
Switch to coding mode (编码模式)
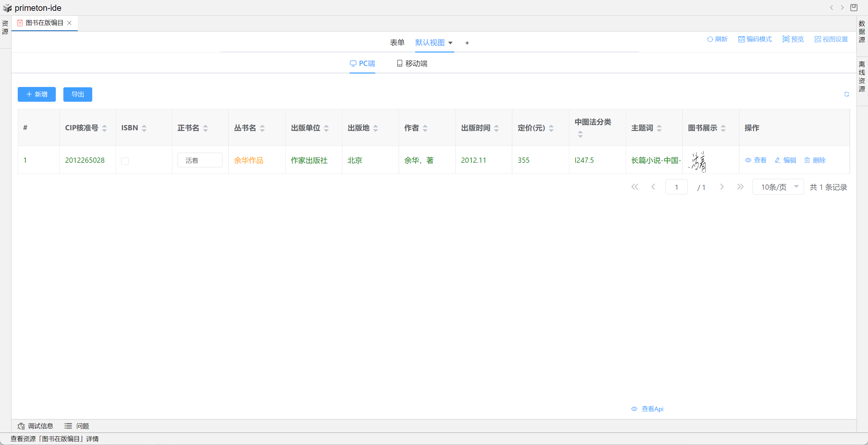(x=755, y=39)
